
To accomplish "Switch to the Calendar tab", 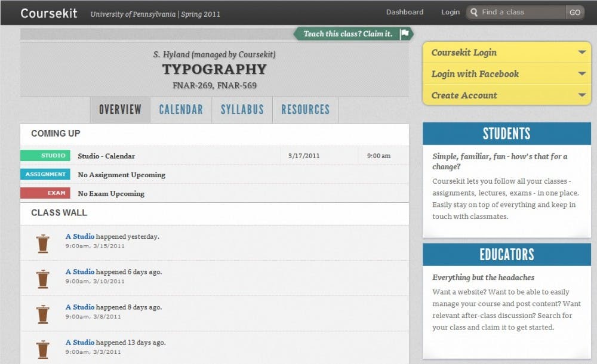I will pos(181,110).
